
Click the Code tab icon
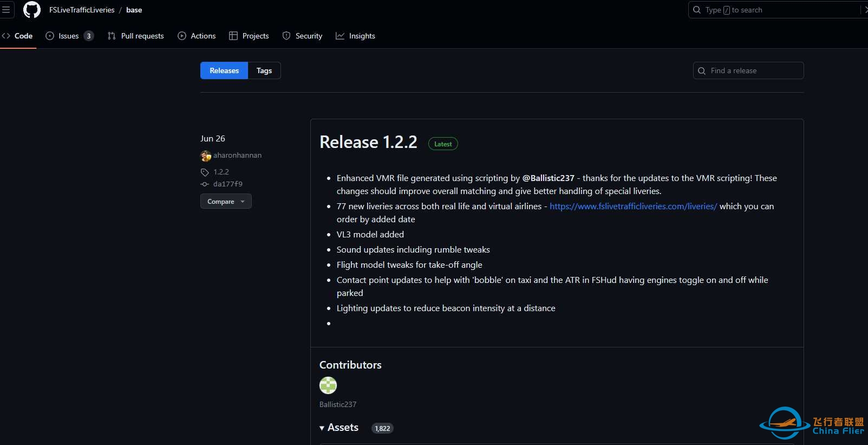6,36
